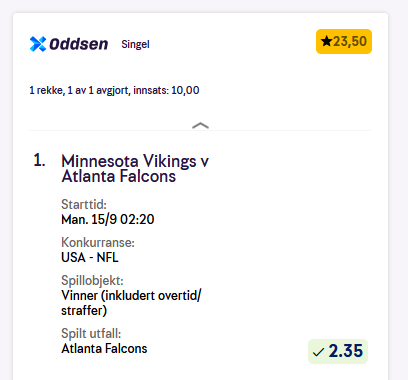Click the Spilt utfall label

point(91,333)
